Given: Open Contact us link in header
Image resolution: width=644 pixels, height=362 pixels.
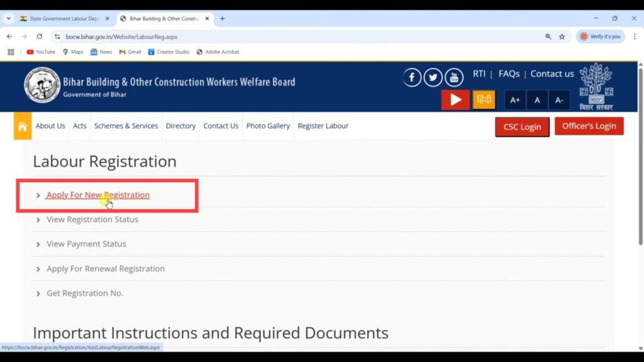Looking at the screenshot, I should click(x=552, y=74).
